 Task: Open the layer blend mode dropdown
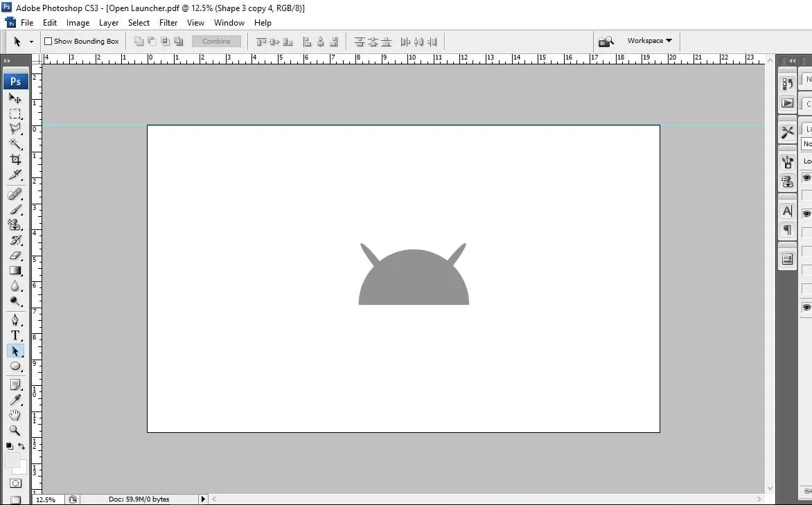tap(807, 143)
